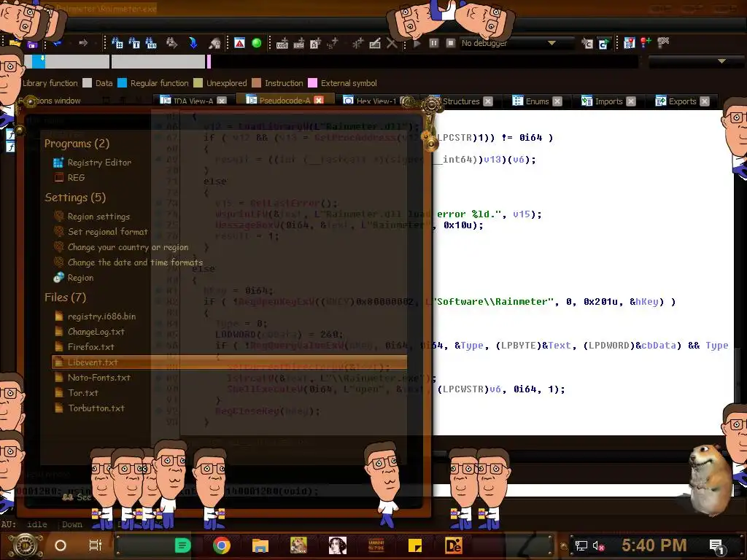Screen dimensions: 747x560
Task: Click the Cortana circle taskbar icon
Action: pos(61,545)
